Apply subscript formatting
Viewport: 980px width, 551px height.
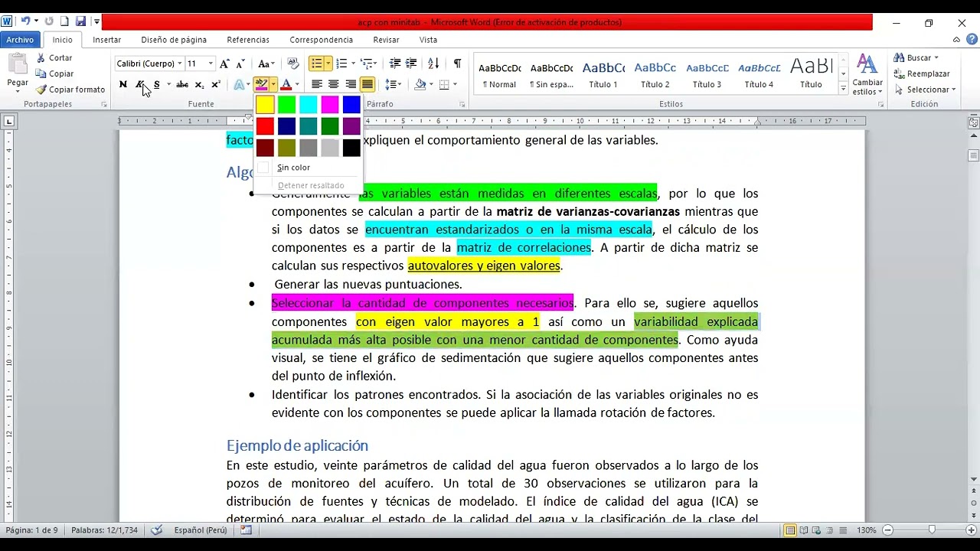(199, 85)
